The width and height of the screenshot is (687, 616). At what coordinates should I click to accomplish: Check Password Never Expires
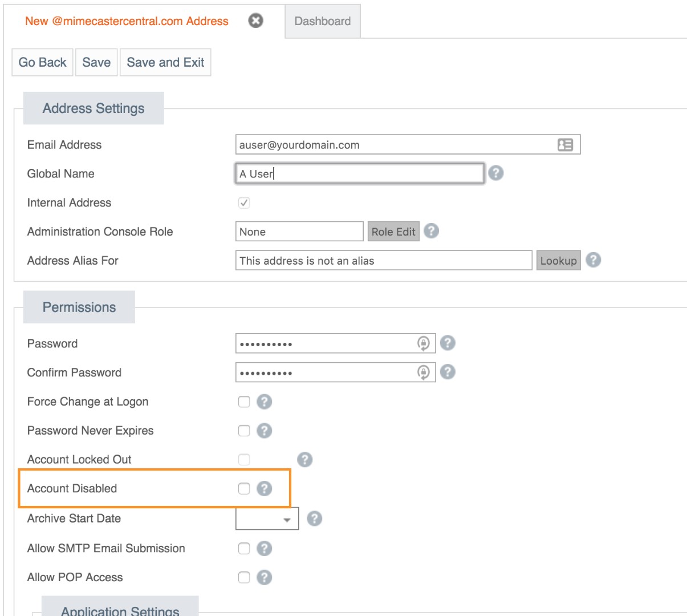pyautogui.click(x=244, y=431)
